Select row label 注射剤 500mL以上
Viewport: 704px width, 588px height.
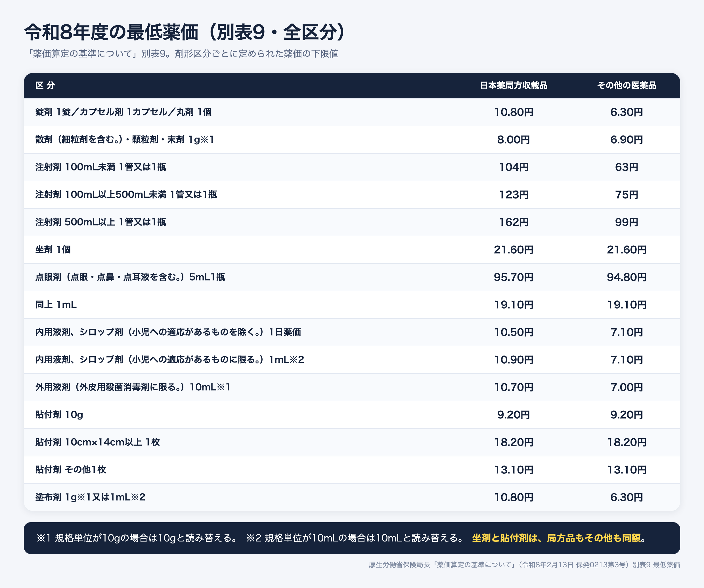pyautogui.click(x=100, y=222)
